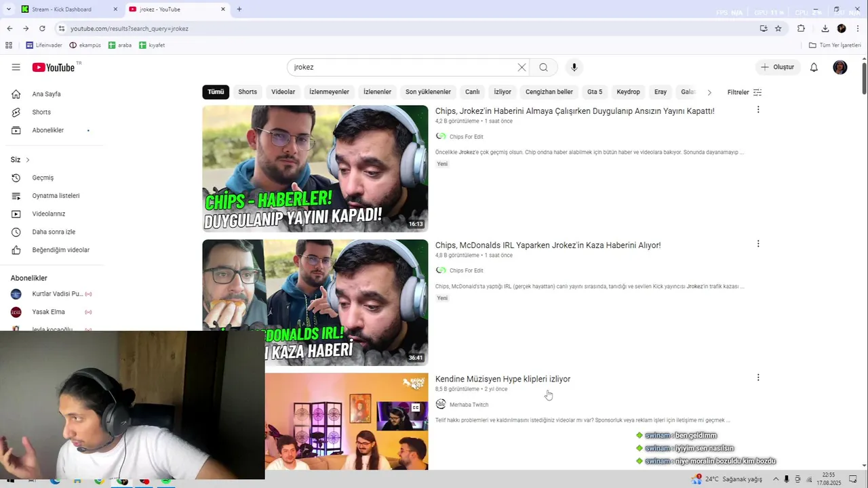The height and width of the screenshot is (488, 868).
Task: Play the 'Duygulanıp yayını kapadı' video thumbnail
Action: pyautogui.click(x=315, y=169)
